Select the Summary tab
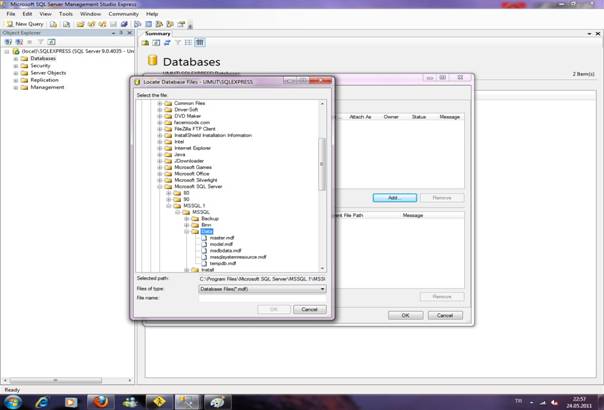Viewport: 604px width, 410px height. (x=158, y=34)
